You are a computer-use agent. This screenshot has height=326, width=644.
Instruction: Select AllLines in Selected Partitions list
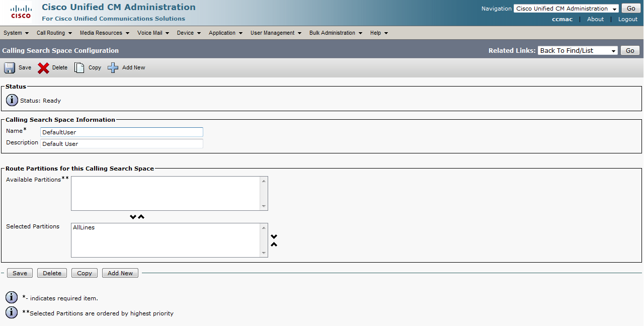(x=84, y=228)
